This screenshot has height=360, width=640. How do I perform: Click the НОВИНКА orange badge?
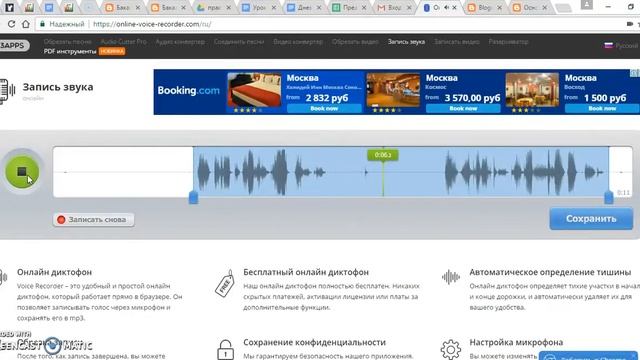[112, 51]
